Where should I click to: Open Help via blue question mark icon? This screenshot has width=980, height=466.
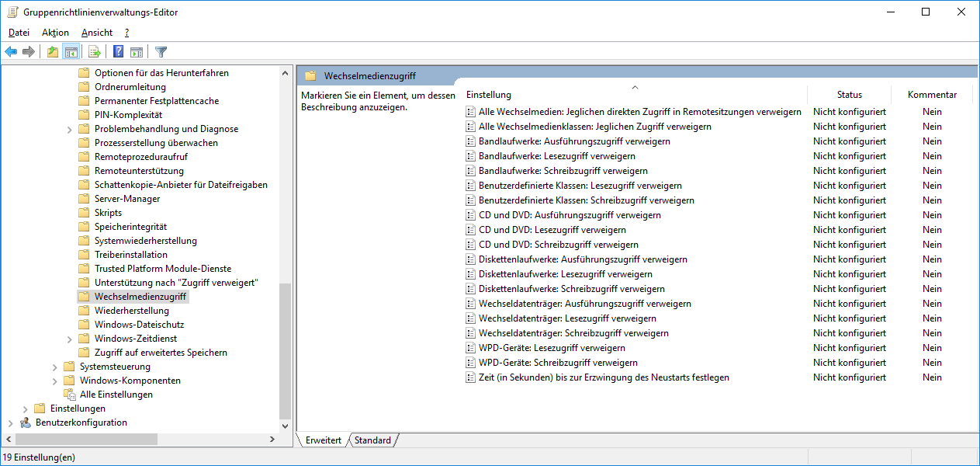pos(119,52)
